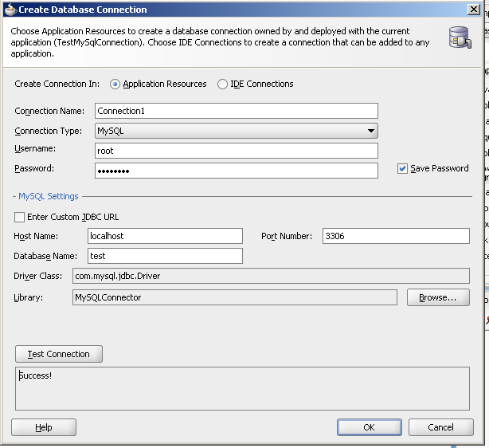Click the Test Connection button
Image resolution: width=489 pixels, height=448 pixels.
(59, 354)
